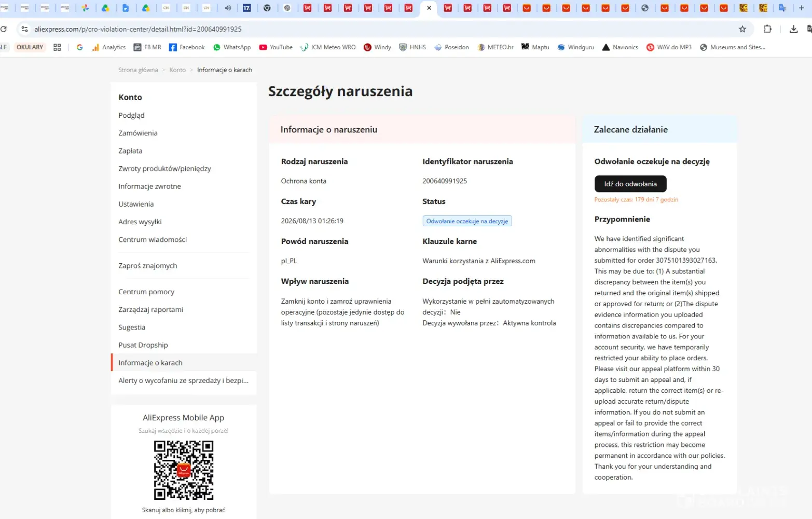The width and height of the screenshot is (812, 519).
Task: Go to Strona główna breadcrumb
Action: point(138,70)
